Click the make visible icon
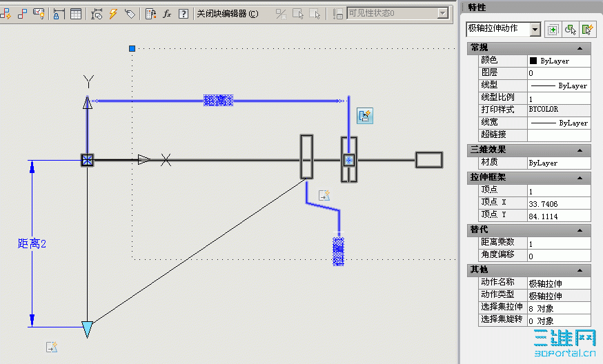Image resolution: width=603 pixels, height=364 pixels. click(x=298, y=14)
